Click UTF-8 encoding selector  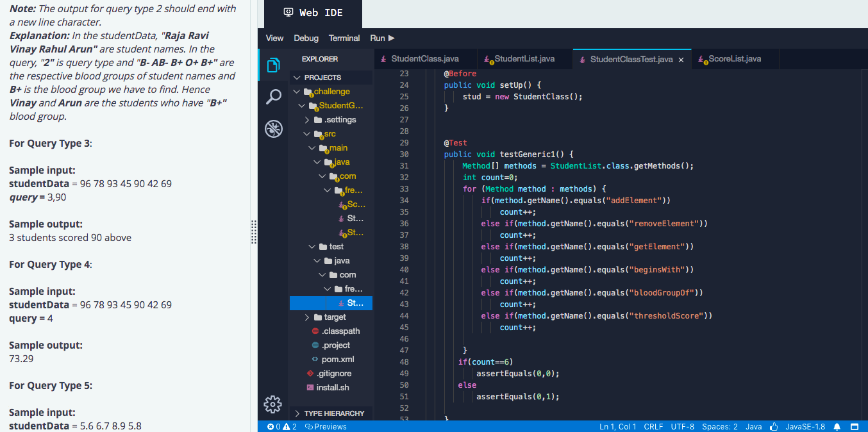[x=682, y=426]
